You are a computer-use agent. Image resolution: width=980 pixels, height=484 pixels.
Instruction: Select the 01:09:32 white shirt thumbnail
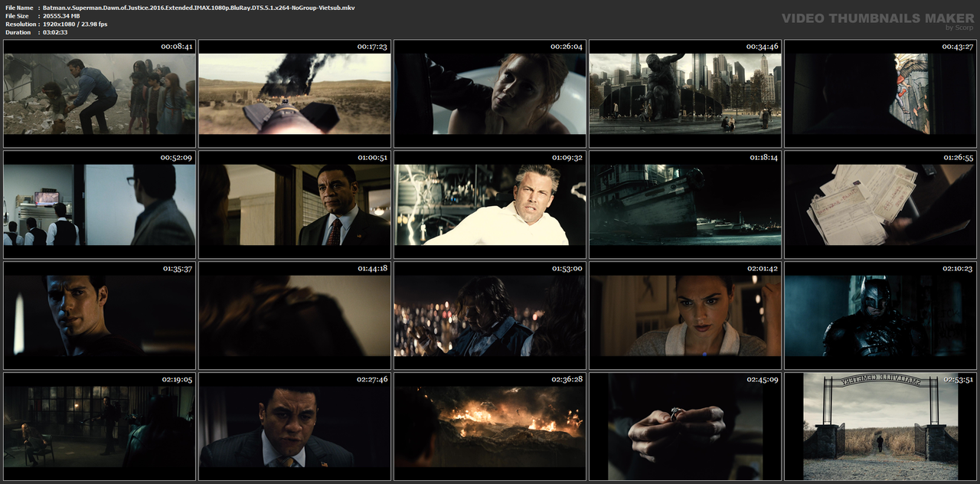490,204
